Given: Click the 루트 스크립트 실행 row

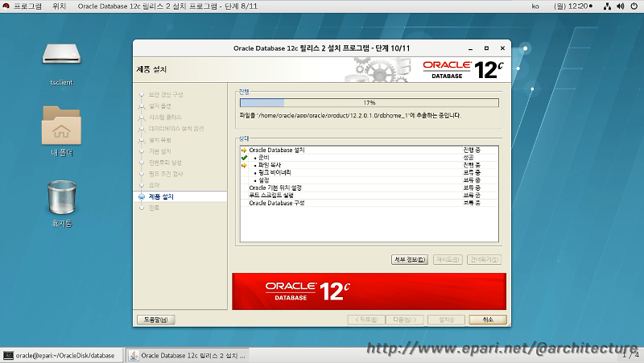Looking at the screenshot, I should (369, 196).
